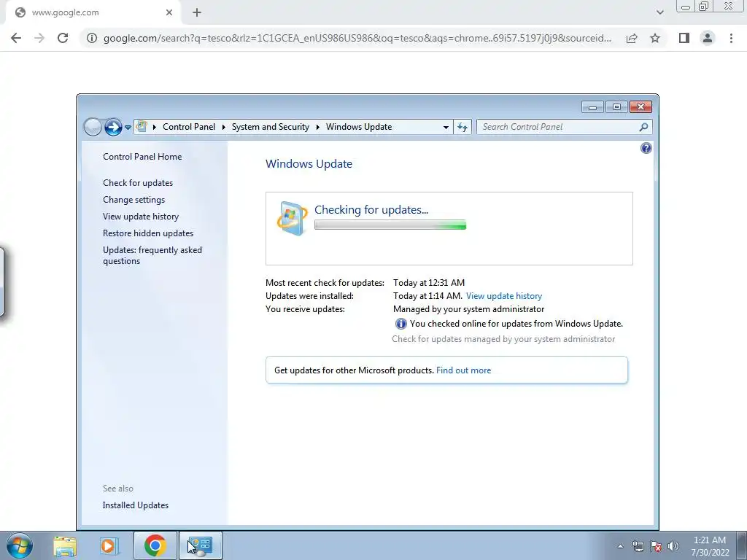Open address bar previous locations dropdown
The height and width of the screenshot is (560, 747).
coord(446,127)
